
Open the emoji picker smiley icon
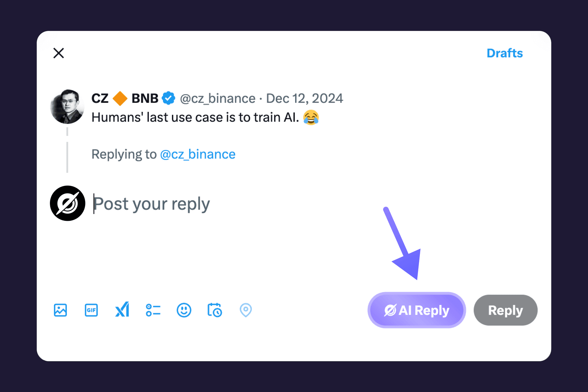point(184,310)
